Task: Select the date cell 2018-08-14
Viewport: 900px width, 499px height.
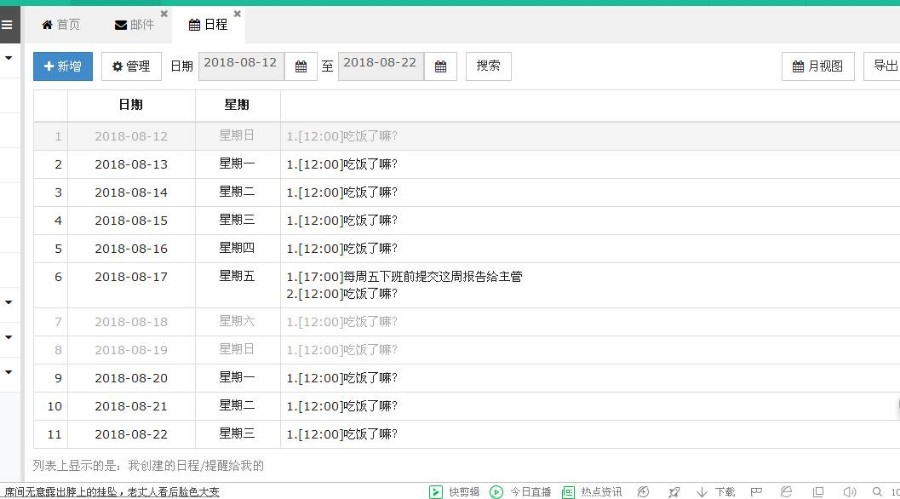Action: click(x=131, y=193)
